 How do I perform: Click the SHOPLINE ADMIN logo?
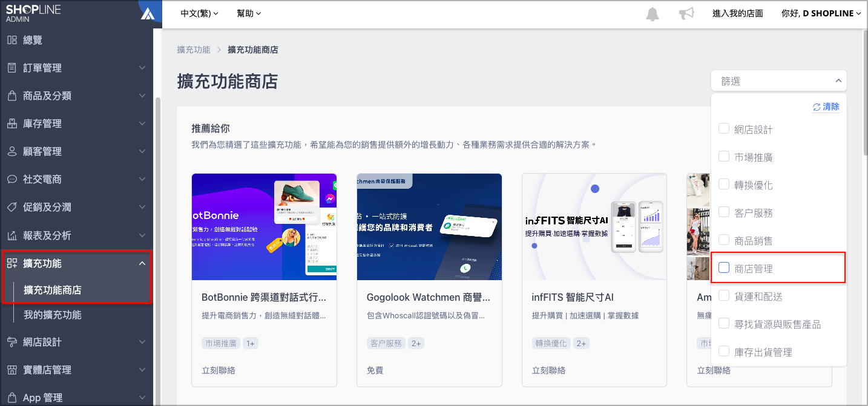tap(33, 13)
